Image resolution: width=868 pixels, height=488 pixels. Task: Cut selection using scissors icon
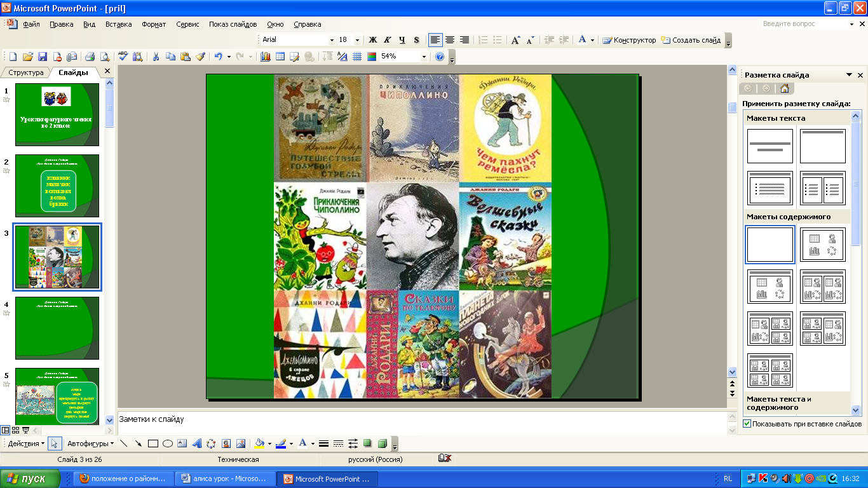tap(156, 57)
